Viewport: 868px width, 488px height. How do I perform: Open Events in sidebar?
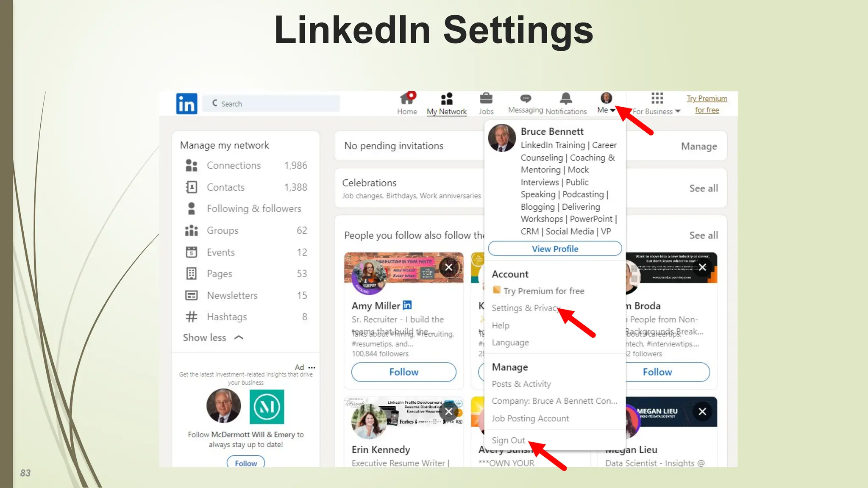point(246,252)
